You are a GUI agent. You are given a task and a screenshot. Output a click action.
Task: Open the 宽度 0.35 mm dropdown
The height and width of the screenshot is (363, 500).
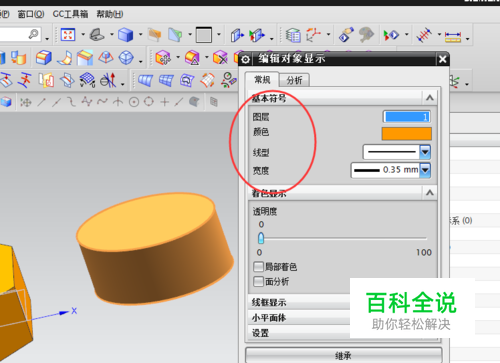(425, 170)
